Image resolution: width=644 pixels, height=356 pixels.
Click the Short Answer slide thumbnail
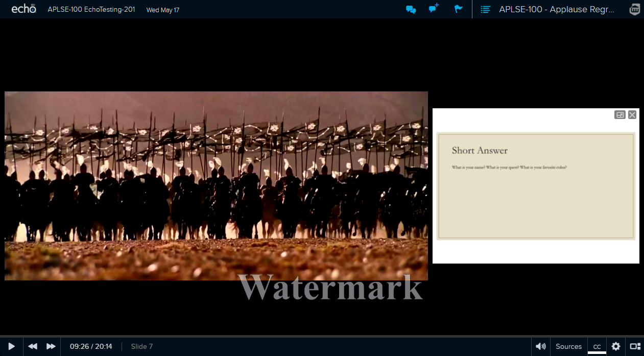point(536,186)
